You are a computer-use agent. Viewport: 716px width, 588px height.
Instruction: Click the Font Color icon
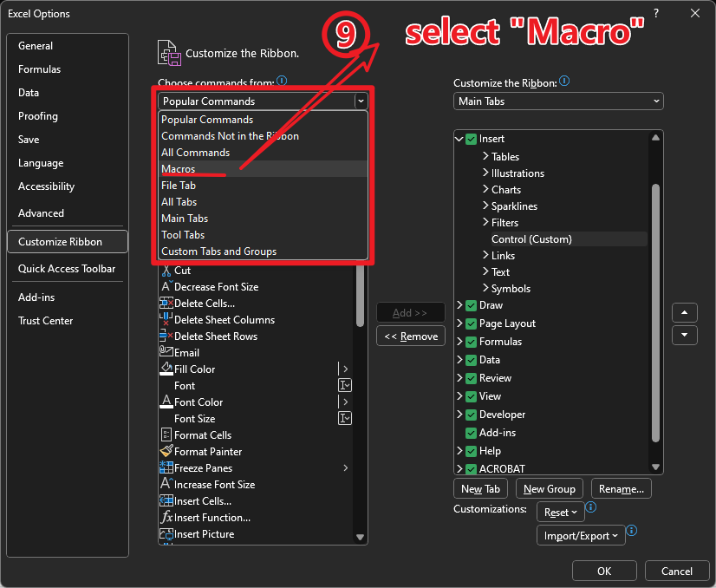(166, 402)
